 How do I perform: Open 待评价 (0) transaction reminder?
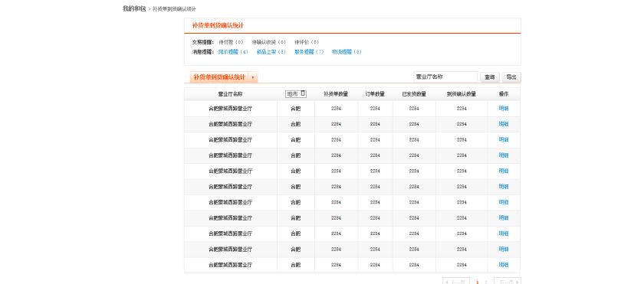(x=307, y=42)
